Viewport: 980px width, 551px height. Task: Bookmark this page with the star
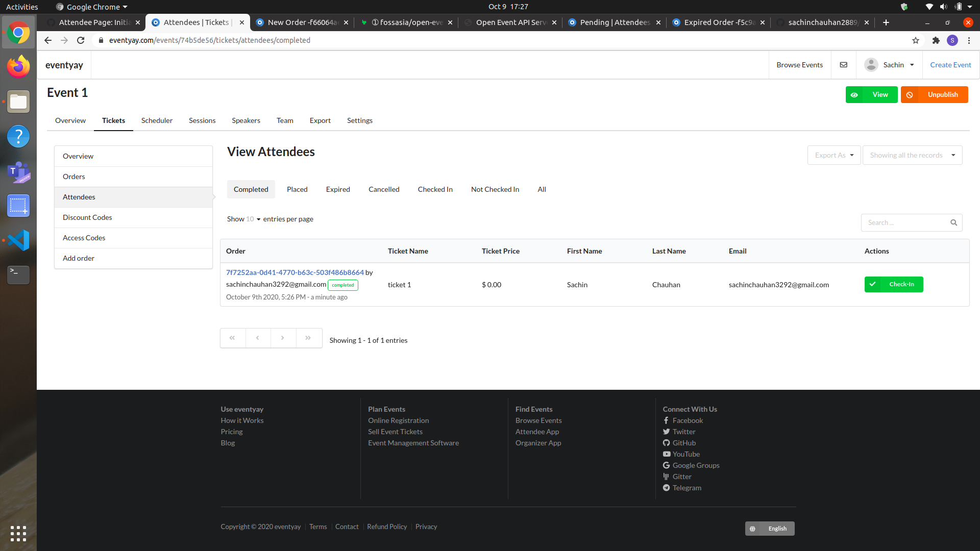pyautogui.click(x=916, y=40)
